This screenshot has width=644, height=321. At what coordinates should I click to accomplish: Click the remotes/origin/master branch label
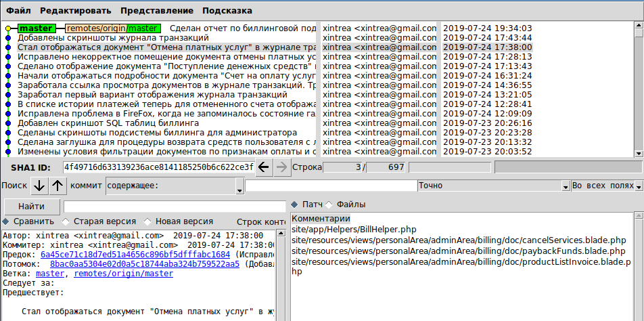tap(112, 28)
